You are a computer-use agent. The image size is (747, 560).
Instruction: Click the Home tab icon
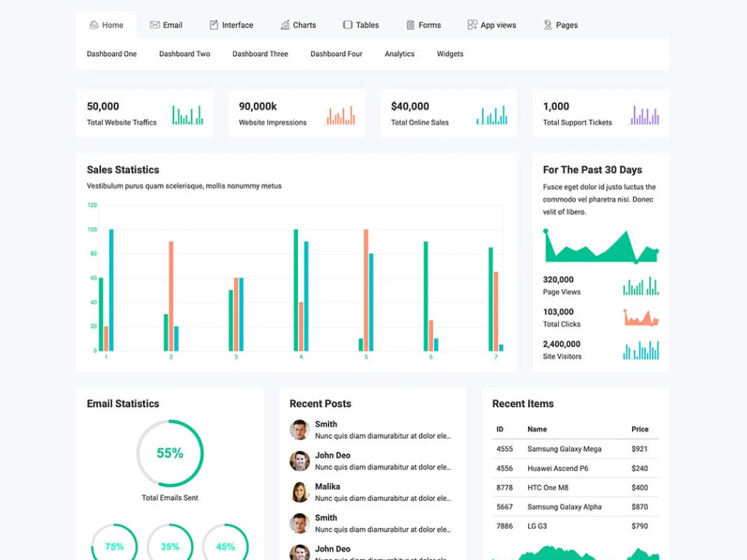pyautogui.click(x=94, y=25)
